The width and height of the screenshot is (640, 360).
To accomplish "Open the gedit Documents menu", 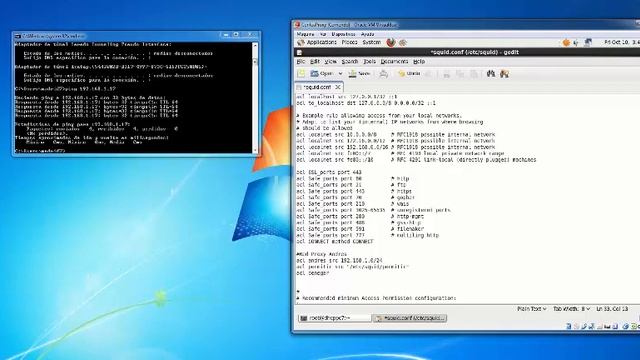I will [x=394, y=62].
